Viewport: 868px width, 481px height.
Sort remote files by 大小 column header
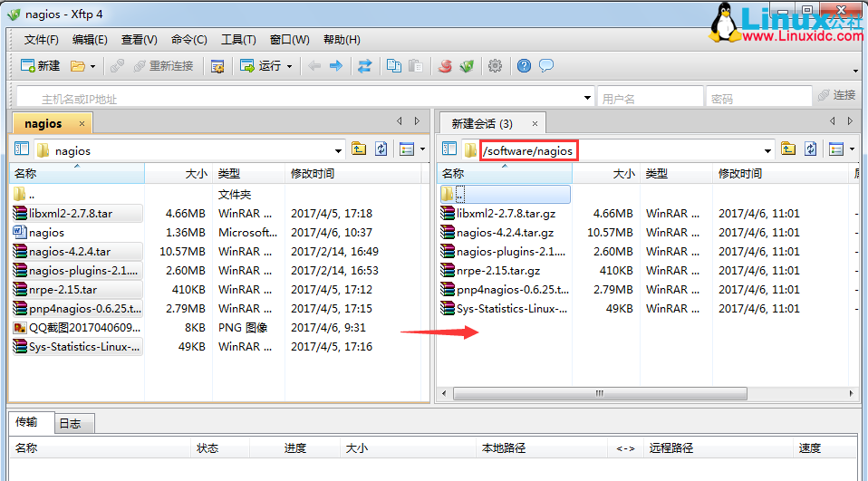[606, 174]
